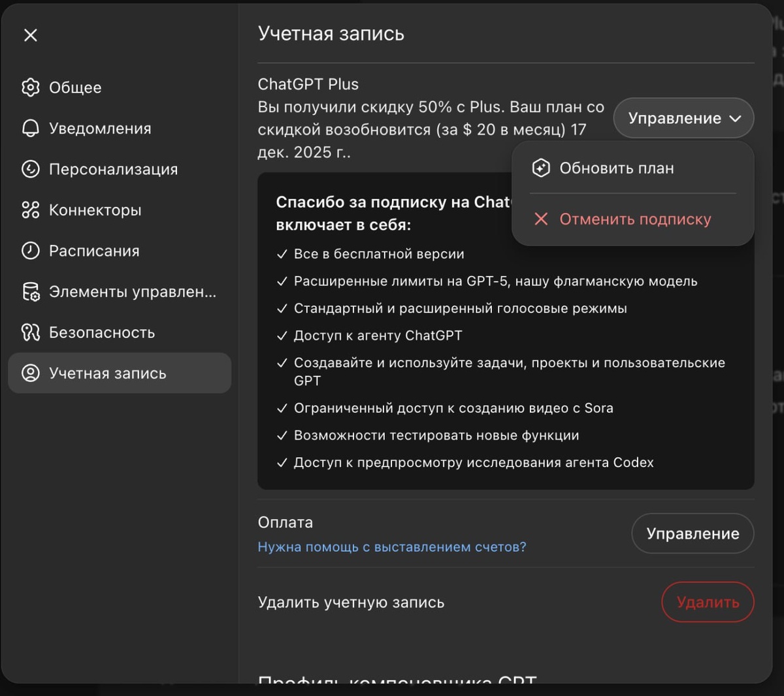
Task: Click the database icon for Элементы управления
Action: tap(31, 292)
